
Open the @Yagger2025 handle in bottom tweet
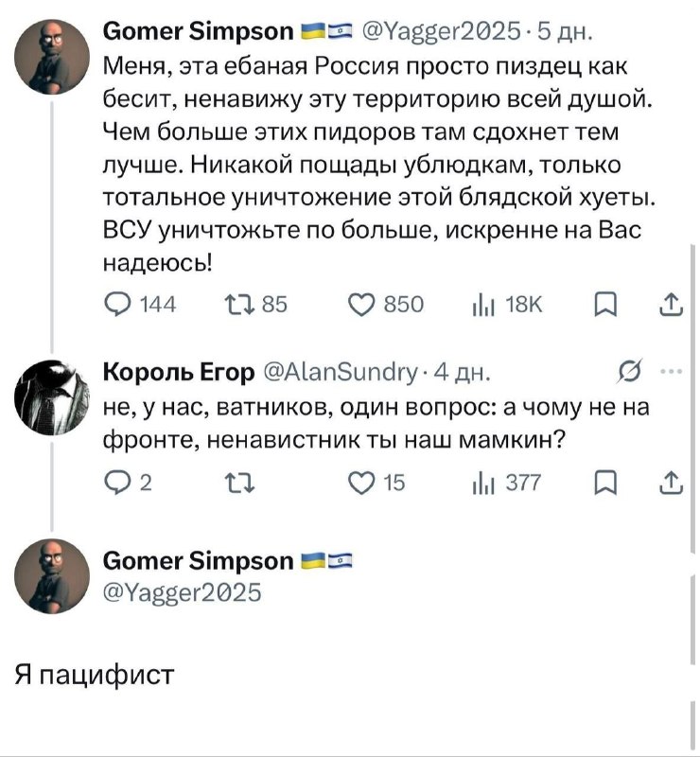click(x=182, y=592)
